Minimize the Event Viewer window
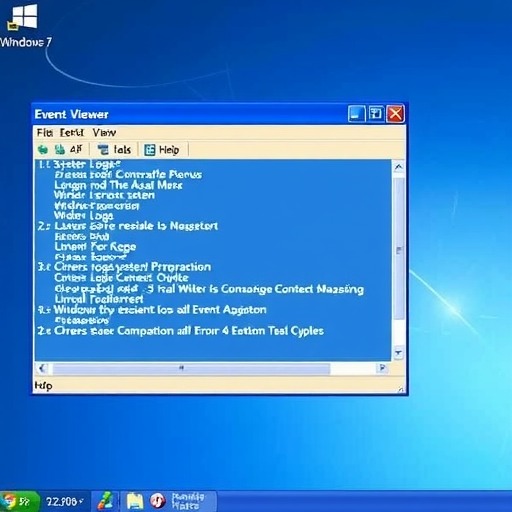 coord(356,114)
